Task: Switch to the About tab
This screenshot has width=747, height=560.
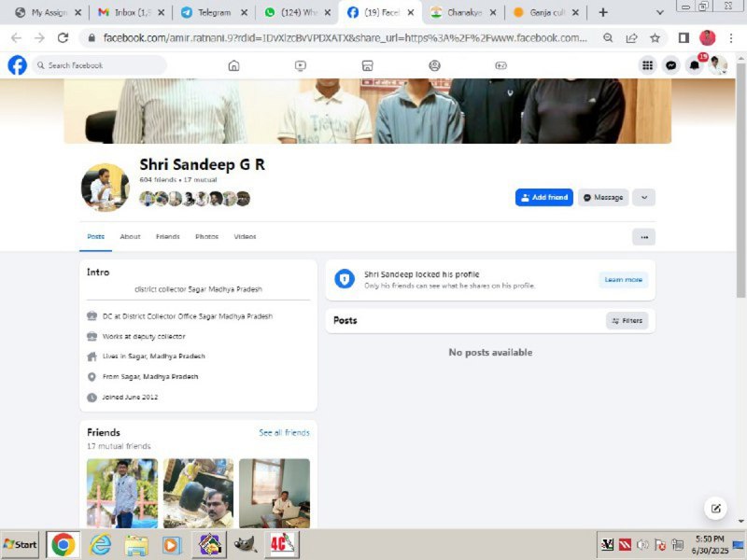Action: click(x=130, y=237)
